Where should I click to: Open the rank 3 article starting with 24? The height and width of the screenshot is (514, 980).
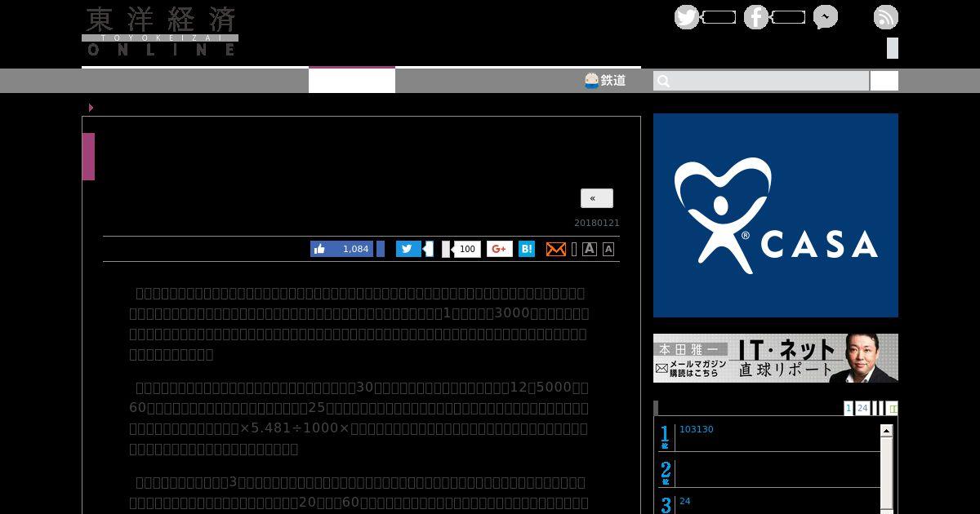click(685, 501)
